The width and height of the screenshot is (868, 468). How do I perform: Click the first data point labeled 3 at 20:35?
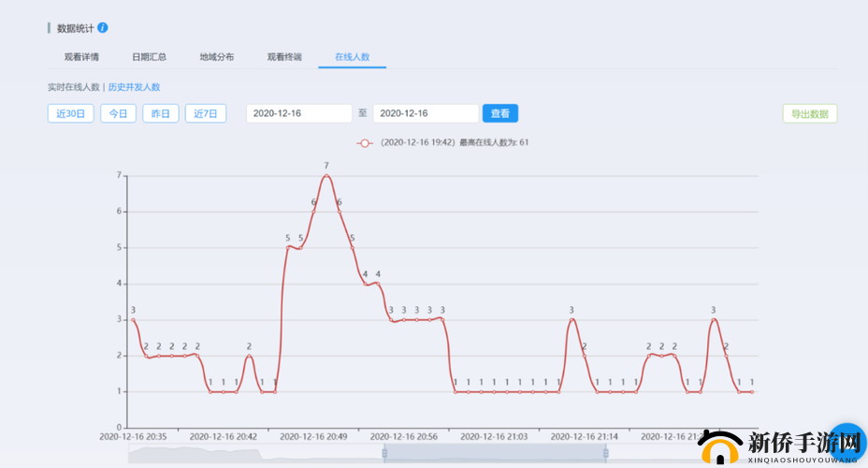click(133, 319)
